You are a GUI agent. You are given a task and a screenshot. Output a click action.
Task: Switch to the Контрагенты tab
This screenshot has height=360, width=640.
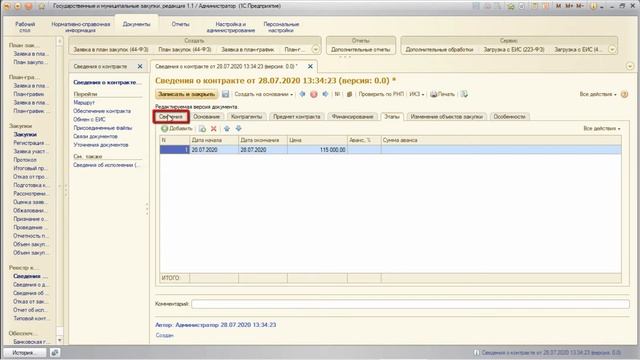point(246,117)
